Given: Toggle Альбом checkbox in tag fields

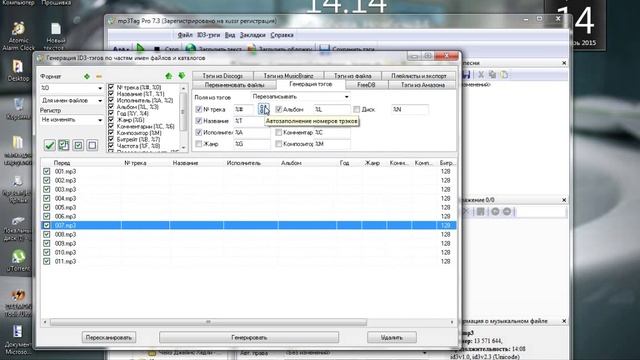Looking at the screenshot, I should point(279,109).
